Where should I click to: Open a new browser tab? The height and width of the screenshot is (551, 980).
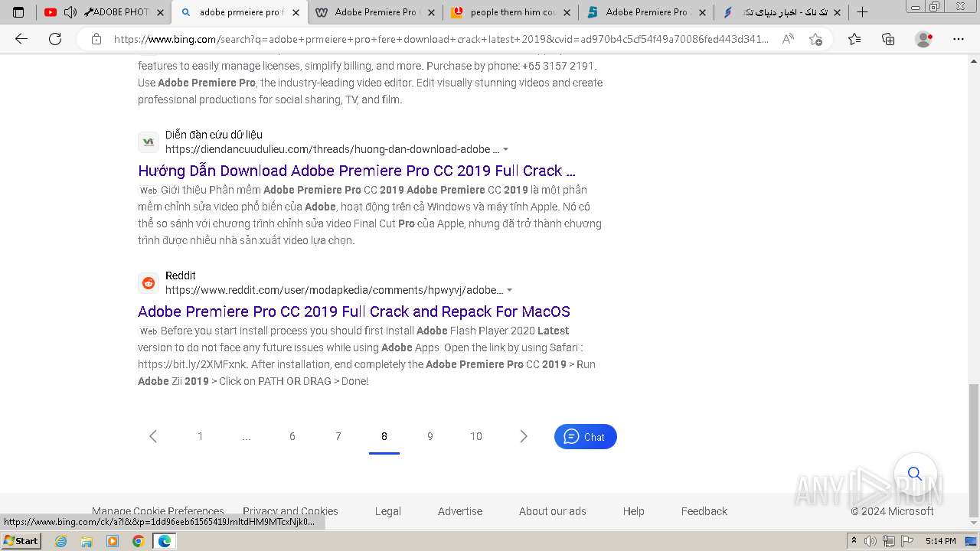coord(862,12)
